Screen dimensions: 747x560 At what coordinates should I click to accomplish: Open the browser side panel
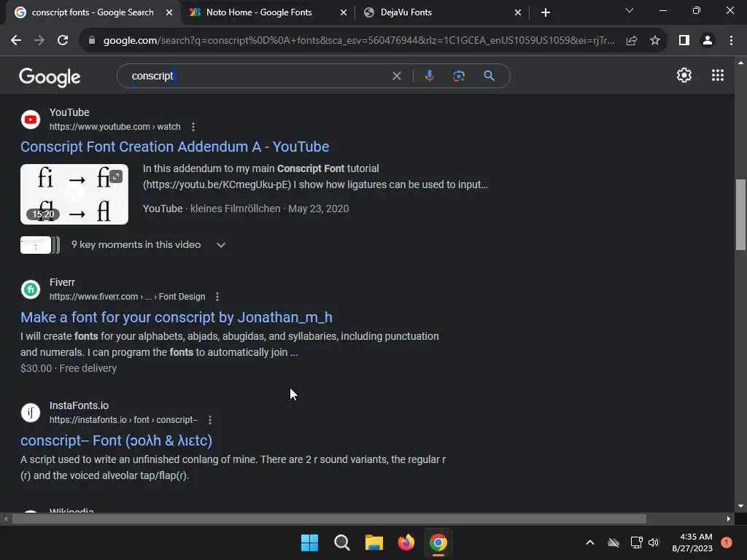pyautogui.click(x=684, y=41)
